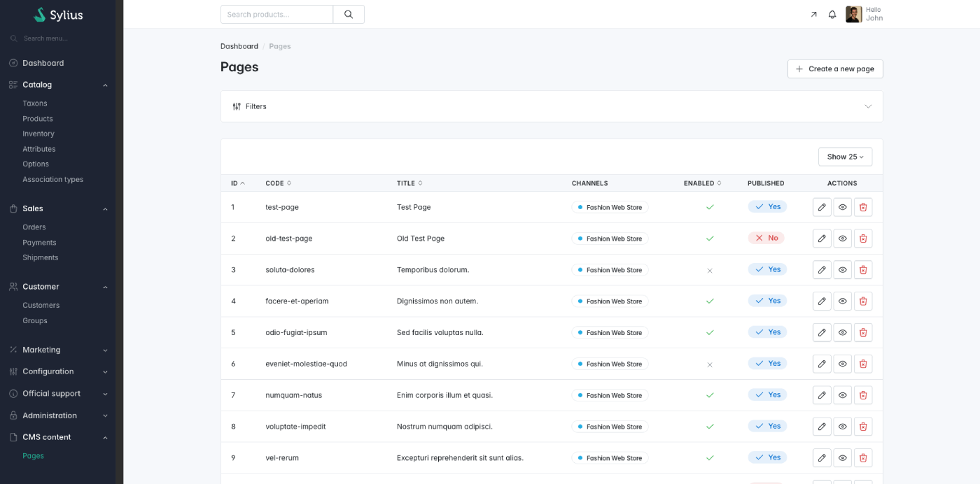Click the Sylius logo in sidebar

click(x=59, y=15)
